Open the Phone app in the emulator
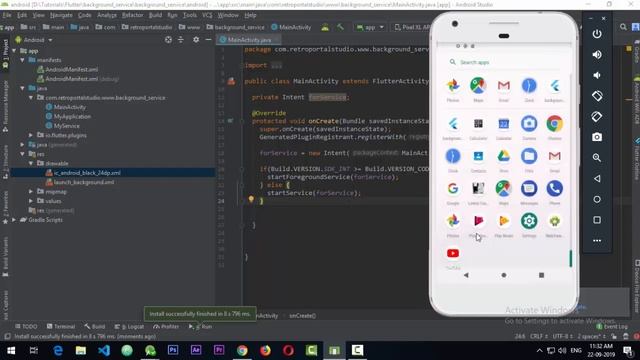The image size is (640, 360). pyautogui.click(x=554, y=189)
